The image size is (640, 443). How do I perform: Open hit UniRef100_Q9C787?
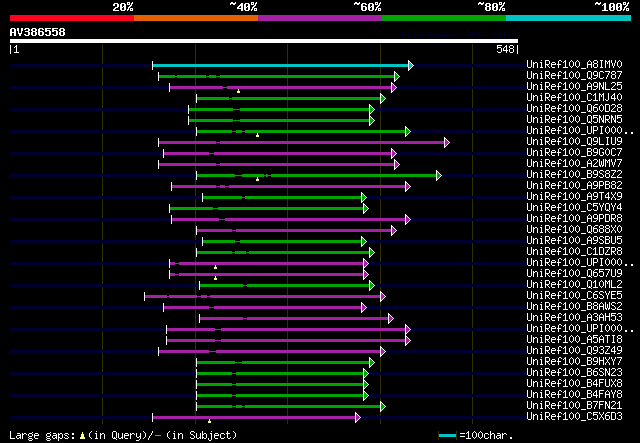point(574,76)
